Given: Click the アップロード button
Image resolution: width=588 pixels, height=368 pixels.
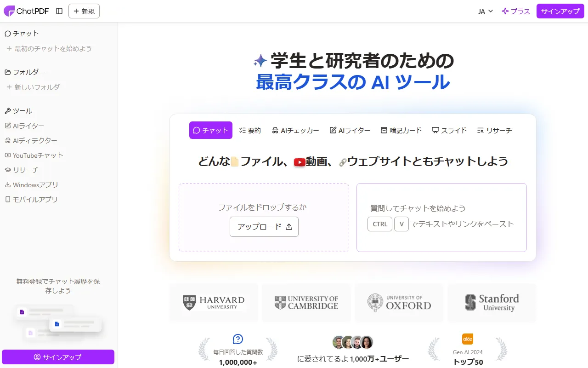Looking at the screenshot, I should 264,227.
